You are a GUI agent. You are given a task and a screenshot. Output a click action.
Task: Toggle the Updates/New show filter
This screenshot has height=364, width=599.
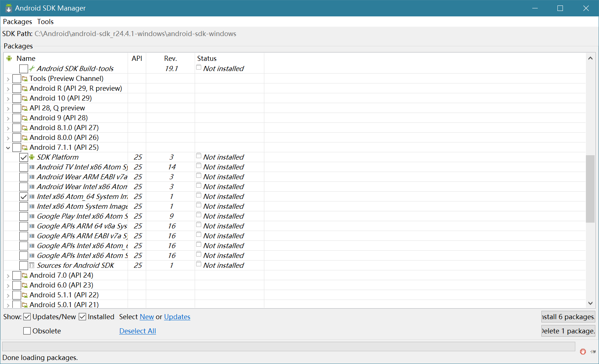pyautogui.click(x=27, y=317)
